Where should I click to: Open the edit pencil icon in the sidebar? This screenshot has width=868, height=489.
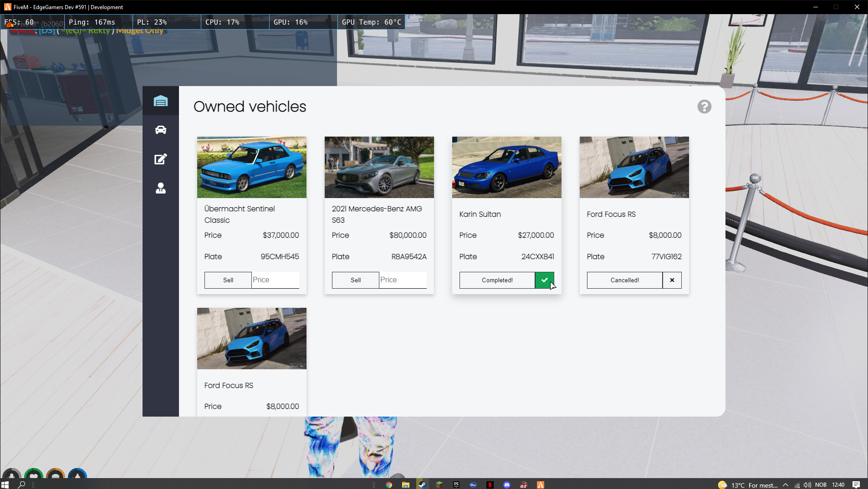pos(160,159)
